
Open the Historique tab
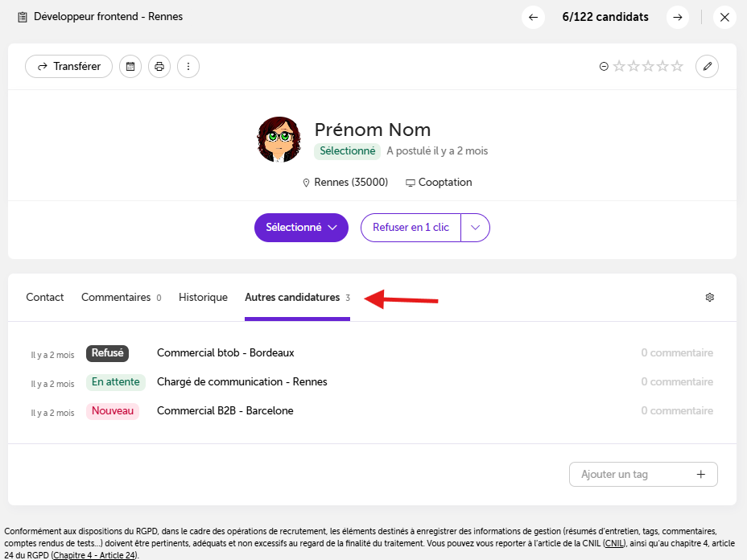(x=203, y=298)
